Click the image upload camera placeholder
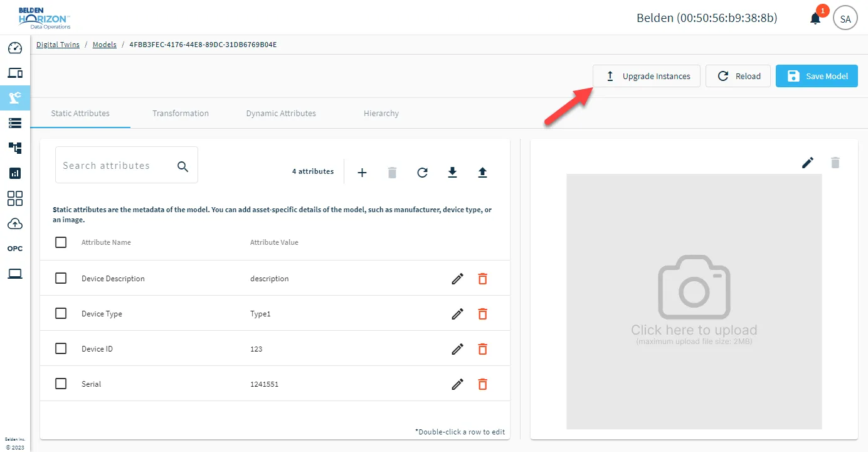 click(694, 301)
